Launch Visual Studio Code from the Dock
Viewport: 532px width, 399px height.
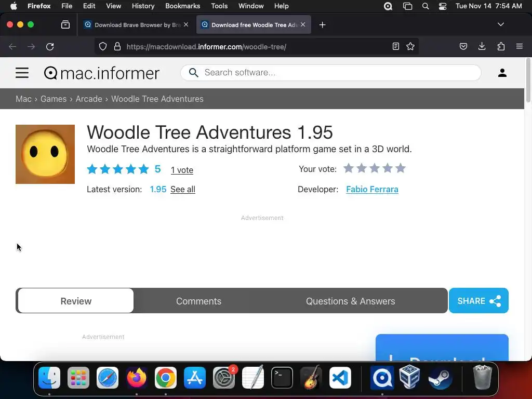click(340, 378)
